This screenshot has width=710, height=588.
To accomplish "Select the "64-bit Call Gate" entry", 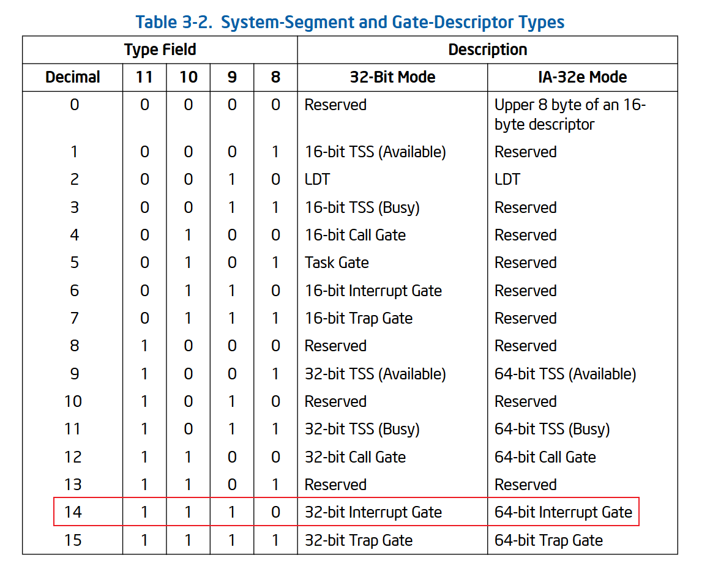I will tap(545, 457).
